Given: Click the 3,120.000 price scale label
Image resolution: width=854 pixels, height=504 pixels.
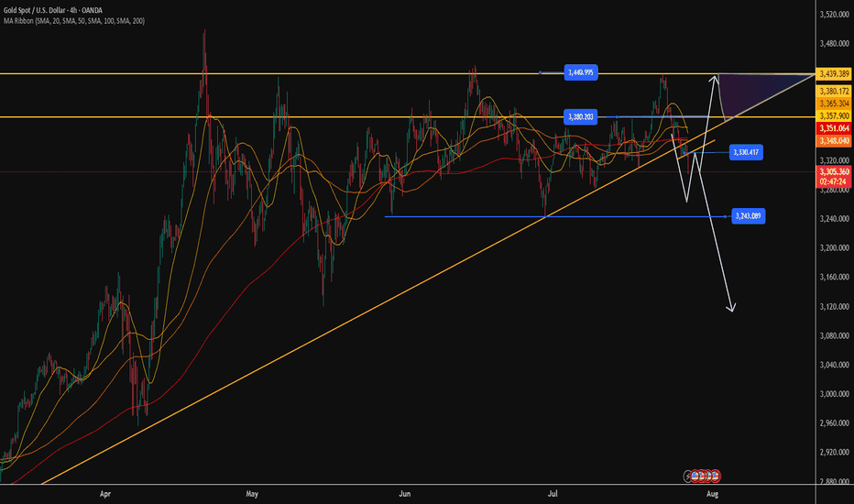Looking at the screenshot, I should [835, 307].
